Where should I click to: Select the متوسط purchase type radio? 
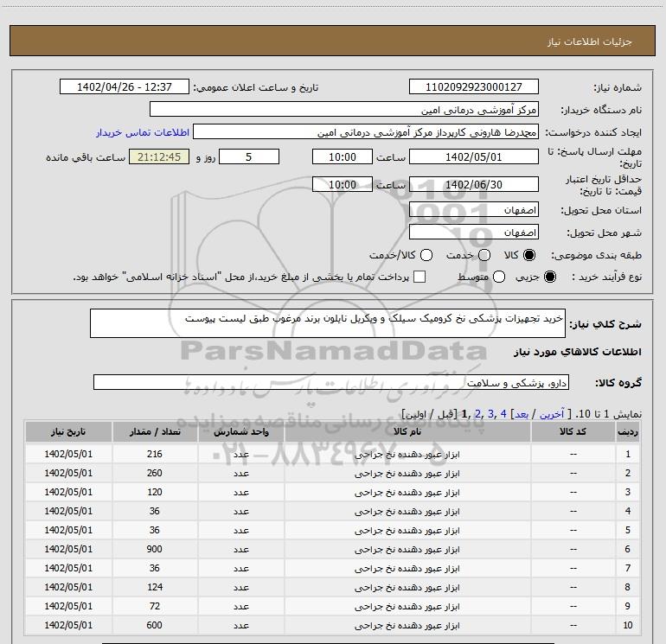(499, 277)
